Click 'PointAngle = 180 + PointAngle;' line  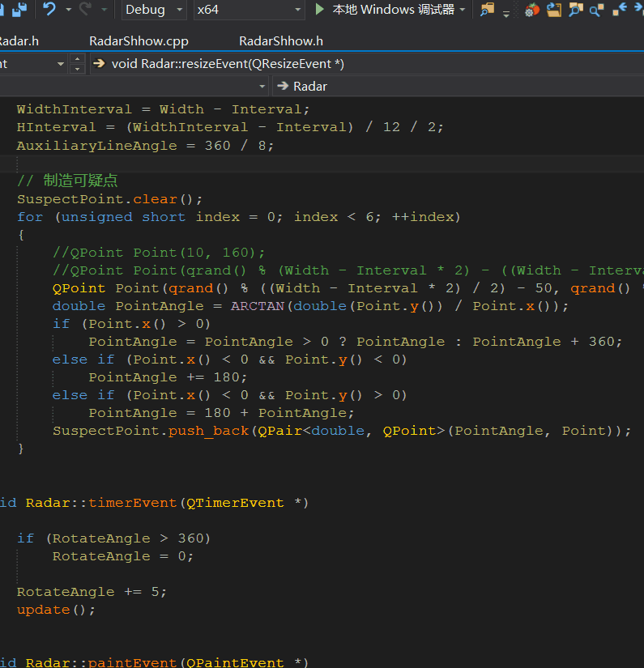point(221,413)
